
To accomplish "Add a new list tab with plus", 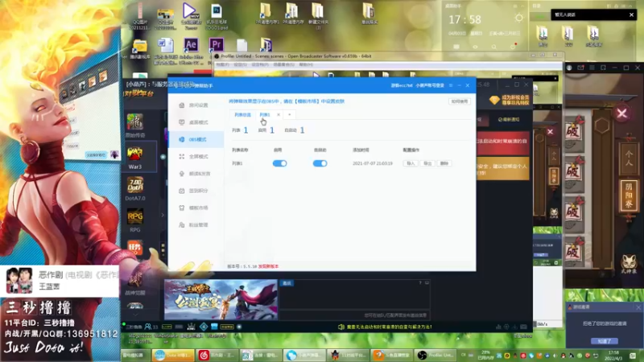I will pos(290,115).
